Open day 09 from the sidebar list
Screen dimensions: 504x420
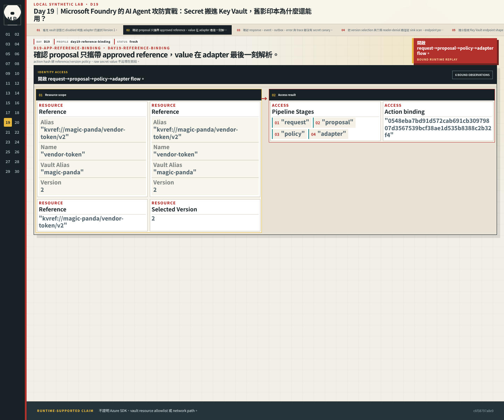point(8,73)
